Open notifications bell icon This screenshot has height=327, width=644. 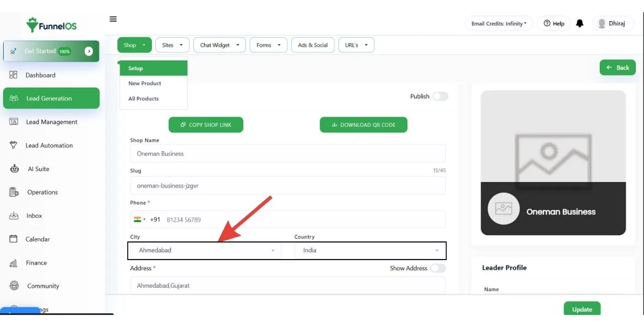[580, 24]
